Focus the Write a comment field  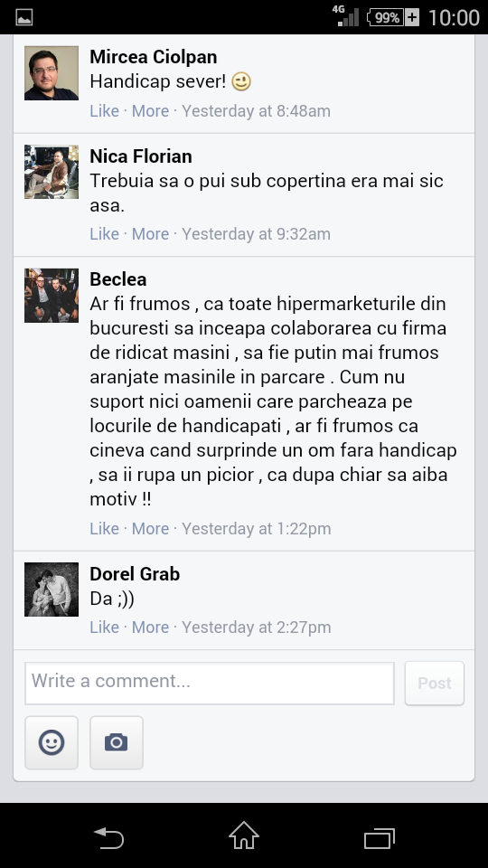[x=209, y=684]
